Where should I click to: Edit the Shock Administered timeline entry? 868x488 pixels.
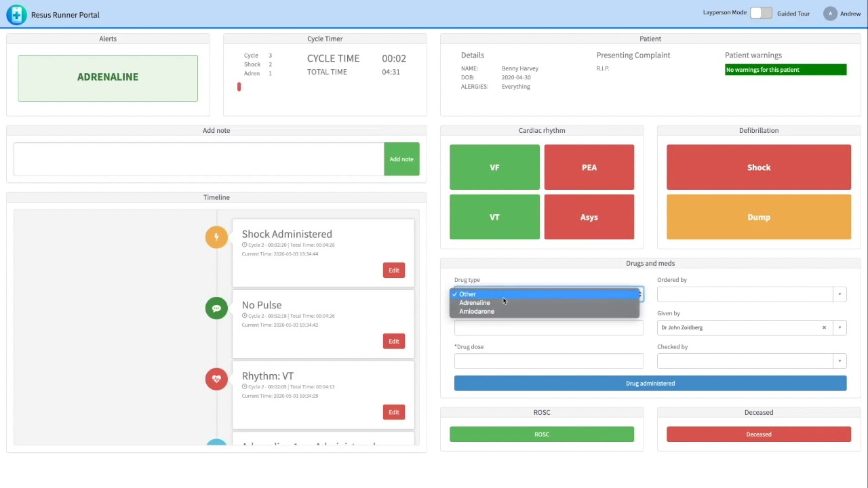[x=393, y=270]
